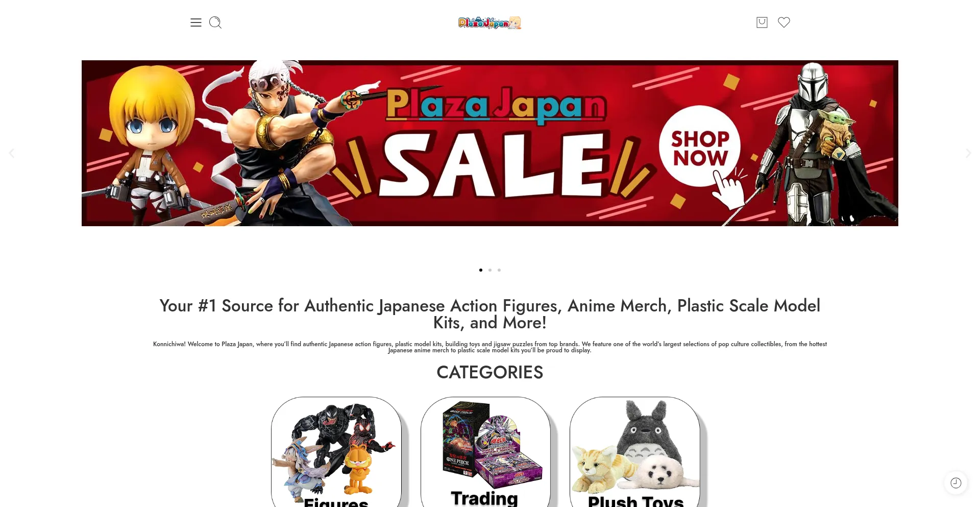Open the Figures category tile
980x507 pixels.
(x=336, y=452)
